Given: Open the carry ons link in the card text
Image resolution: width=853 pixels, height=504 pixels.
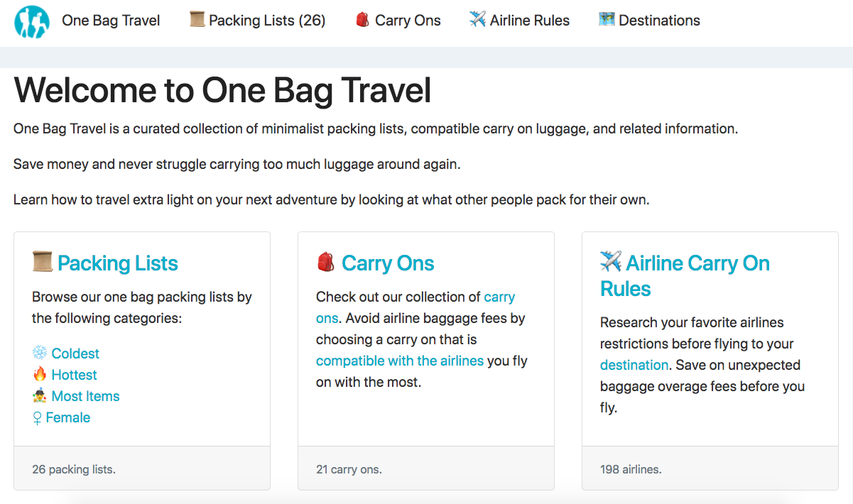Looking at the screenshot, I should pos(499,297).
